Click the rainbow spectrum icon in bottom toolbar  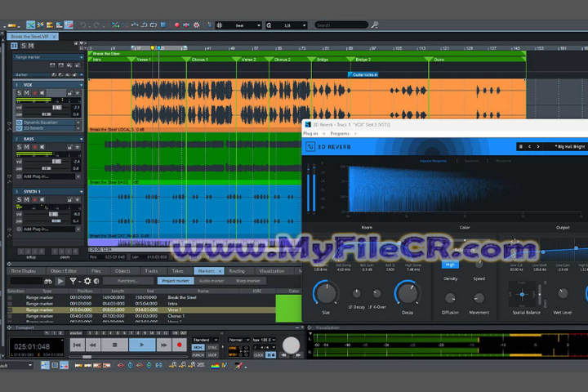pos(215,365)
